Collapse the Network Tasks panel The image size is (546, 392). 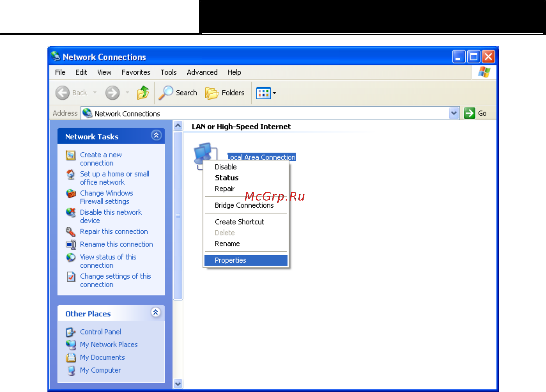point(156,135)
